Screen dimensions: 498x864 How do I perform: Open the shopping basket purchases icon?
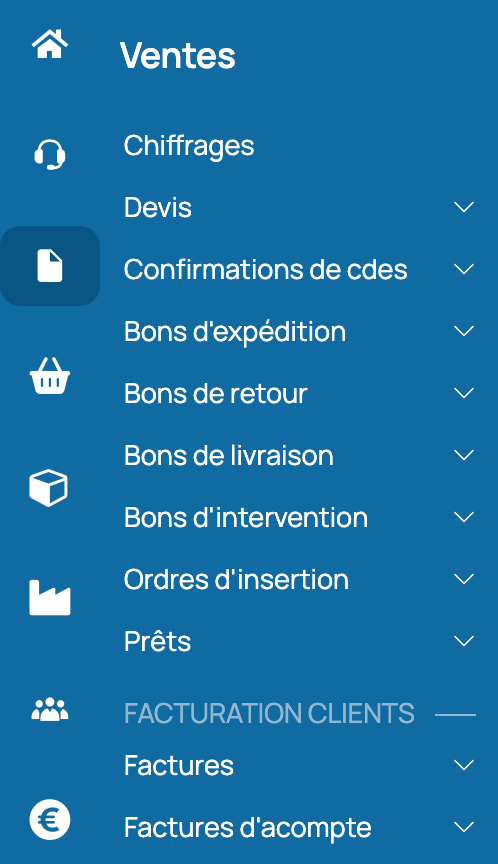(x=50, y=376)
